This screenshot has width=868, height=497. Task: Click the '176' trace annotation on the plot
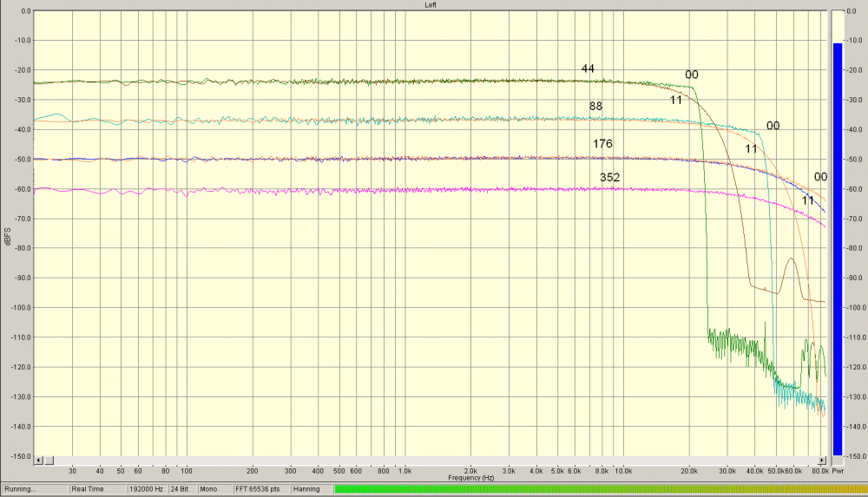(x=603, y=144)
